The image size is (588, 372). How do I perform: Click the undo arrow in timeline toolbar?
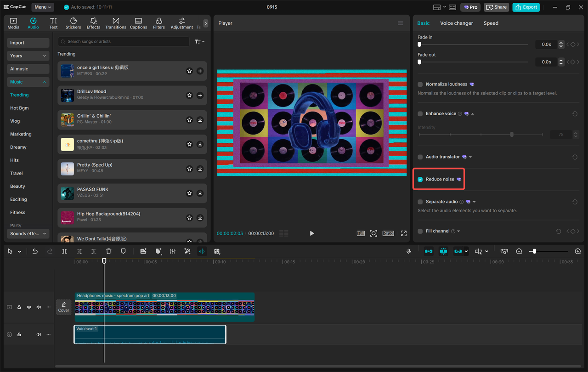click(x=35, y=251)
